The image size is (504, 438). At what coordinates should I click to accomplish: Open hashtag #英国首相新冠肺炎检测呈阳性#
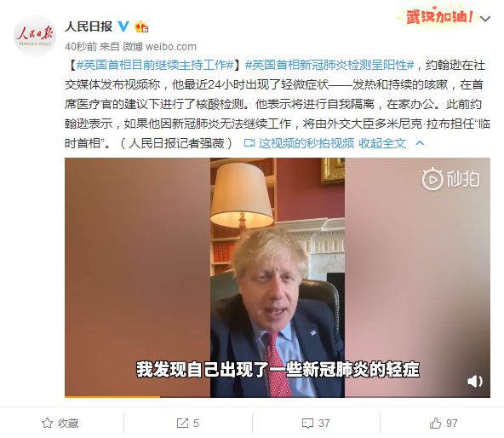(329, 66)
